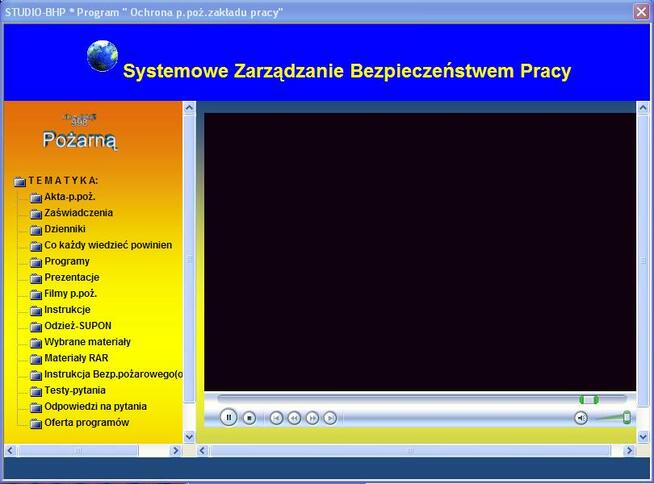
Task: Open Odpowiedzi na pytania entry
Action: tap(95, 406)
